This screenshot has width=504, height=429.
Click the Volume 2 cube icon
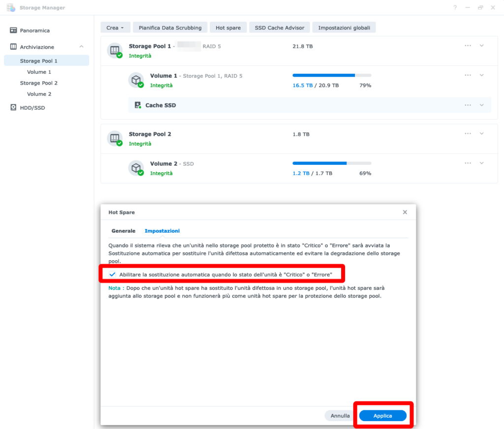pyautogui.click(x=136, y=168)
